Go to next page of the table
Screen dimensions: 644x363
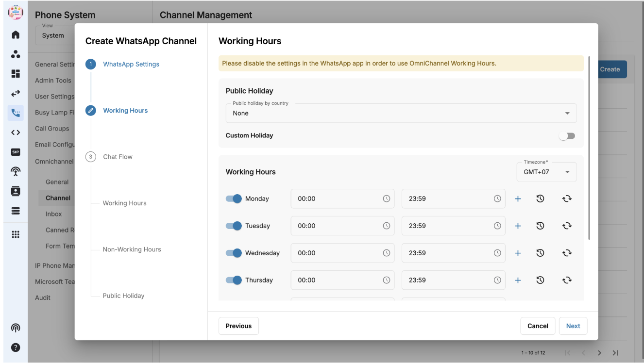[600, 353]
